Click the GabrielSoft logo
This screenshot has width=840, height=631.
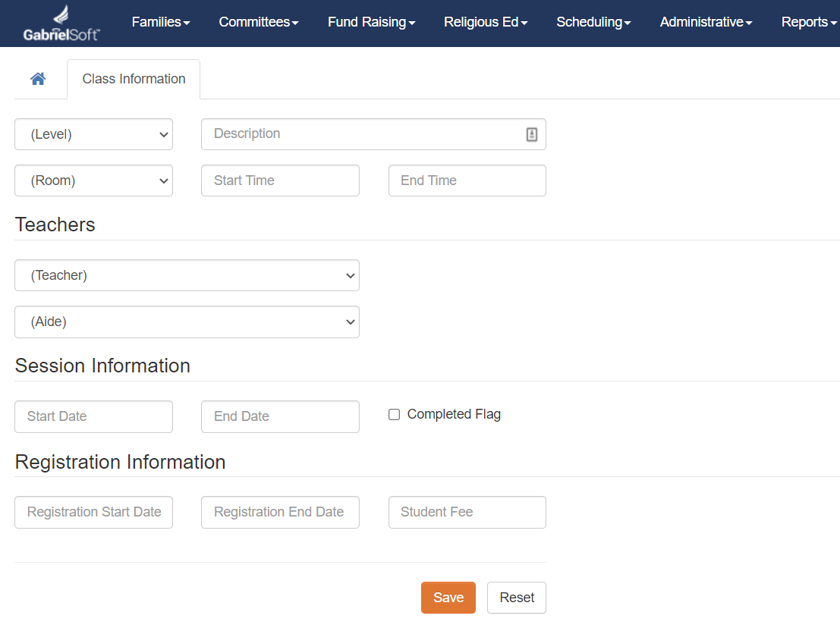[61, 24]
